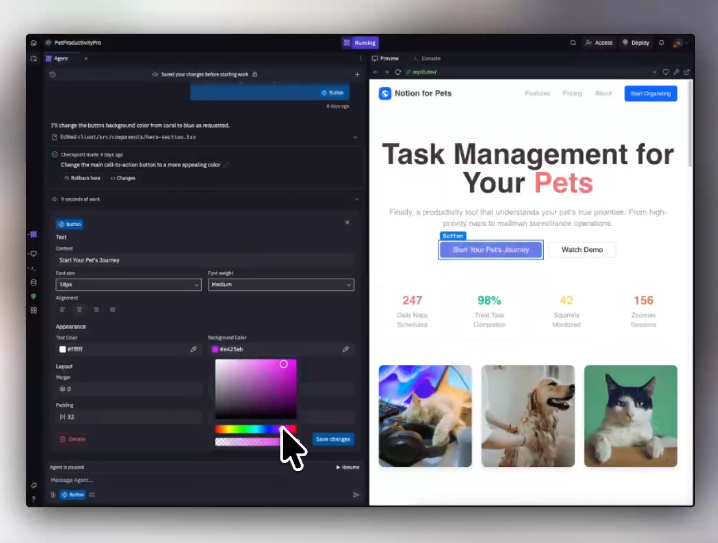
Task: Toggle the device view icon in preview bar
Action: point(666,72)
